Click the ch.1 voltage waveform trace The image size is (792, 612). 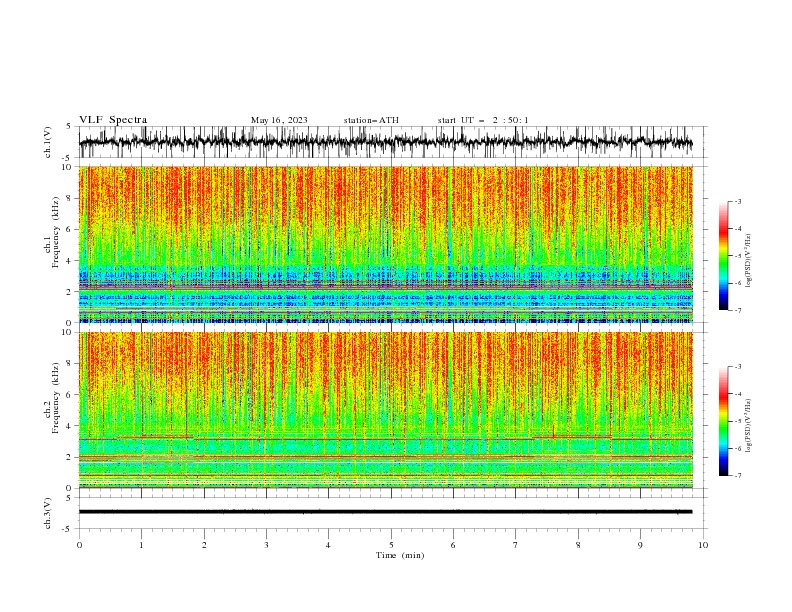[x=385, y=142]
